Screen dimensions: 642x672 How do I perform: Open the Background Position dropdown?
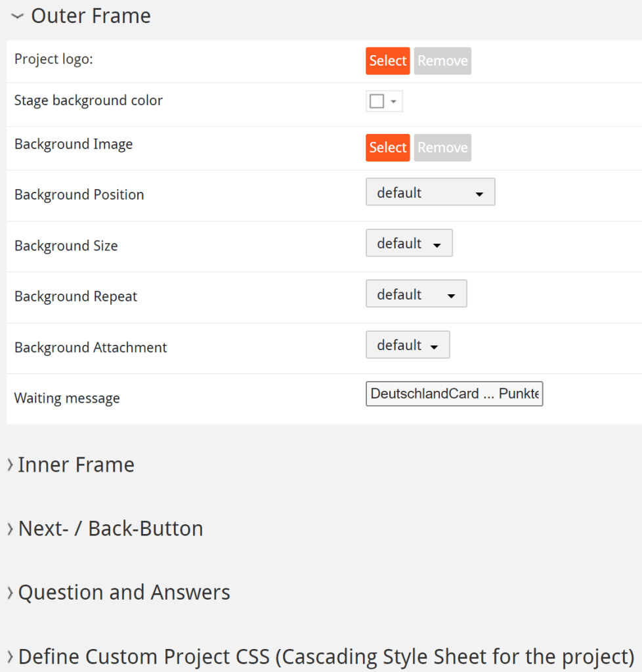(430, 192)
